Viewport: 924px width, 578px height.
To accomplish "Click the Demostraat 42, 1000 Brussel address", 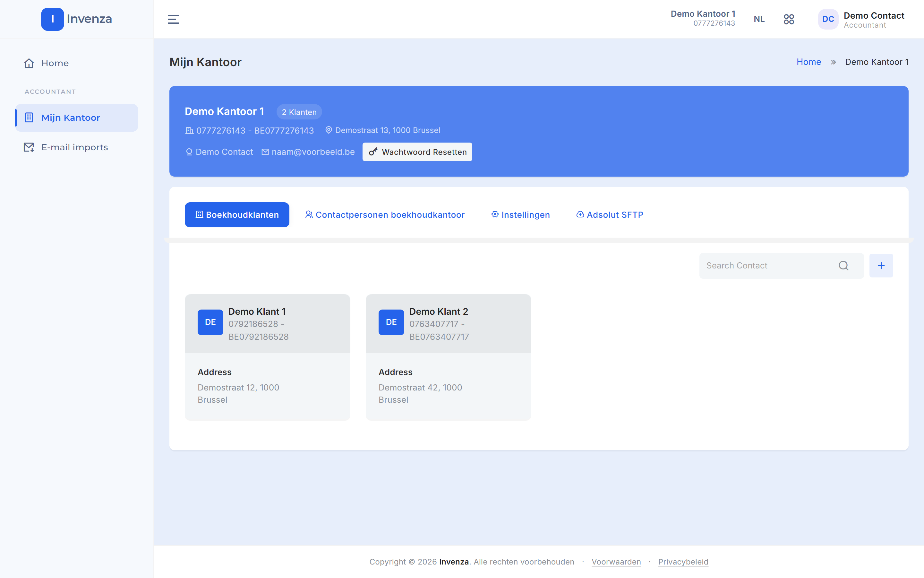I will (420, 393).
